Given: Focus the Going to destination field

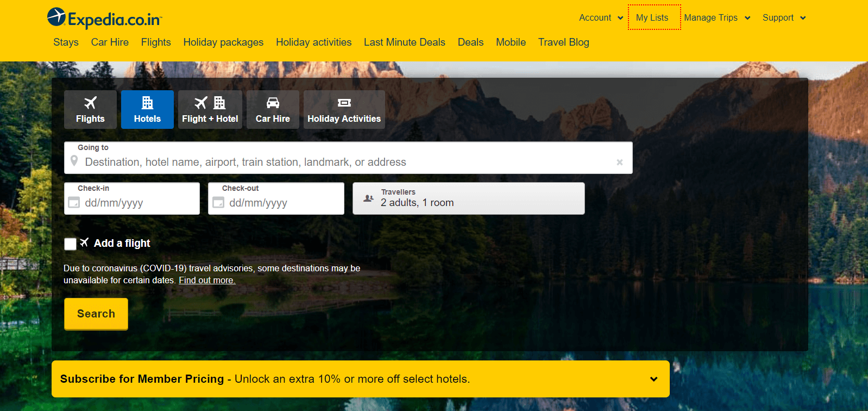Looking at the screenshot, I should (x=348, y=158).
